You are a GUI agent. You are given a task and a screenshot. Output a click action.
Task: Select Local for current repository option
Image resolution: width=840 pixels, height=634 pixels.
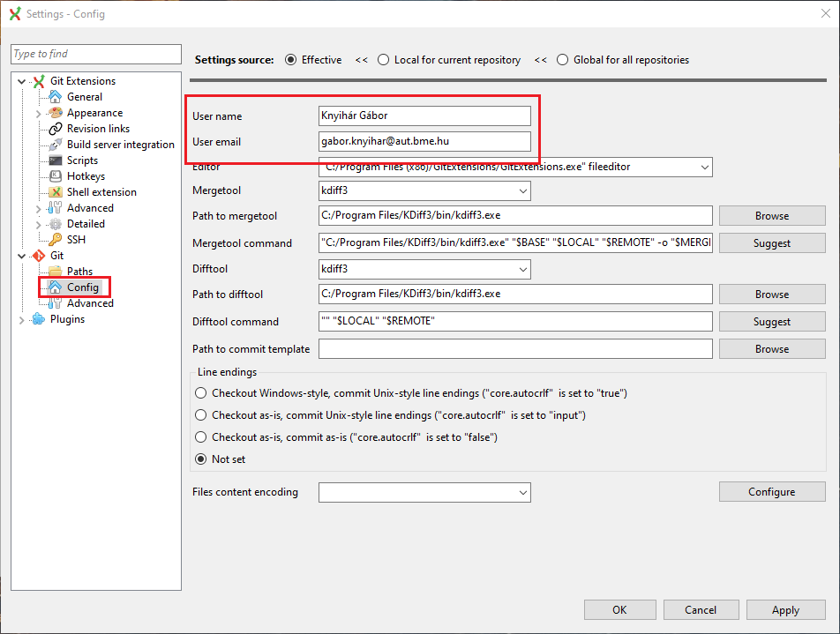(x=383, y=60)
